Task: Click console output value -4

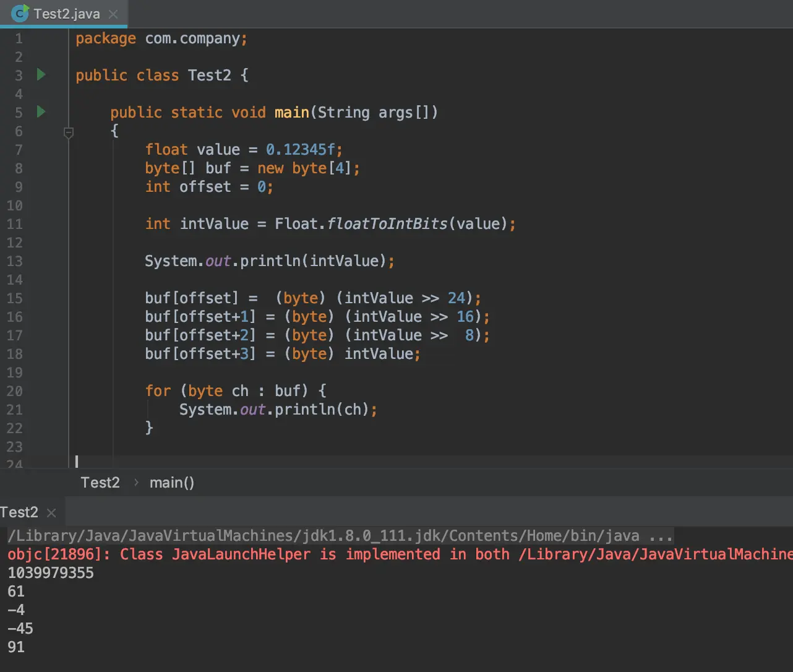Action: 16,610
